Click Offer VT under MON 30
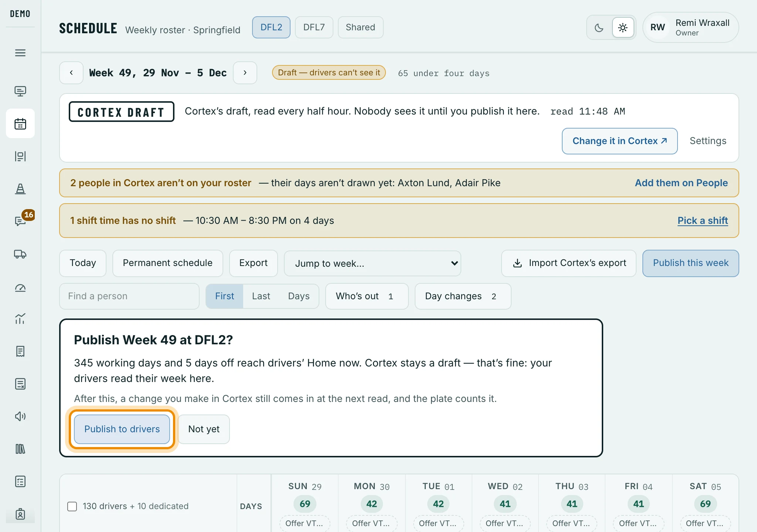The height and width of the screenshot is (532, 757). 371,523
